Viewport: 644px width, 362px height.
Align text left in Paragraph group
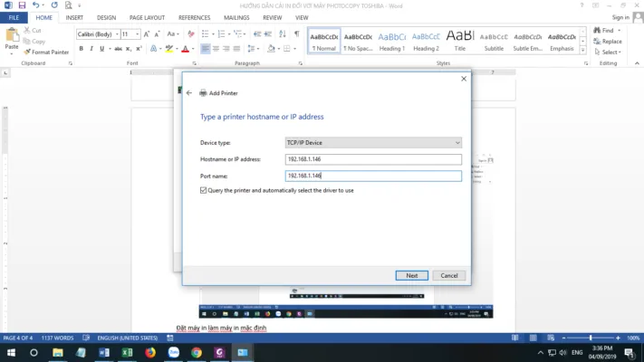click(206, 48)
